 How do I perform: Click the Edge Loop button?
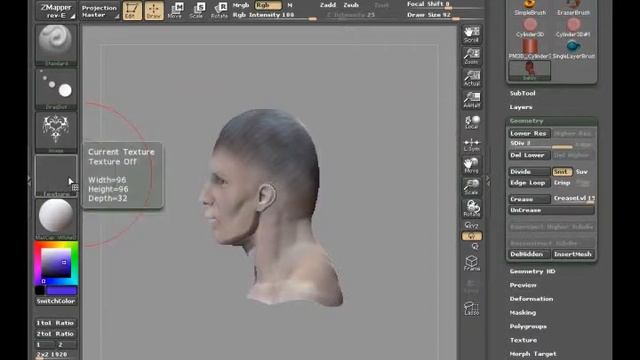tap(529, 183)
